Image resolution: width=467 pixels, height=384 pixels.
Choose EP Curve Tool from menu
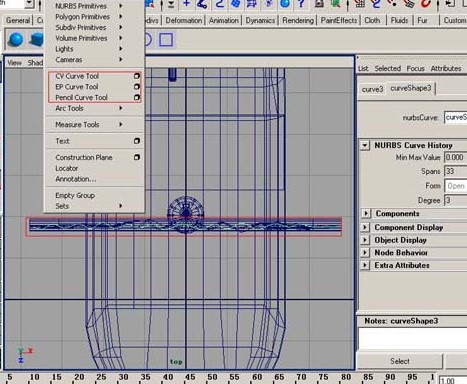pos(77,87)
